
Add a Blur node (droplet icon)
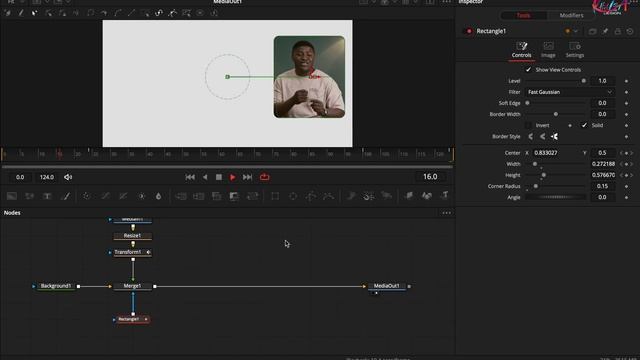pyautogui.click(x=158, y=196)
